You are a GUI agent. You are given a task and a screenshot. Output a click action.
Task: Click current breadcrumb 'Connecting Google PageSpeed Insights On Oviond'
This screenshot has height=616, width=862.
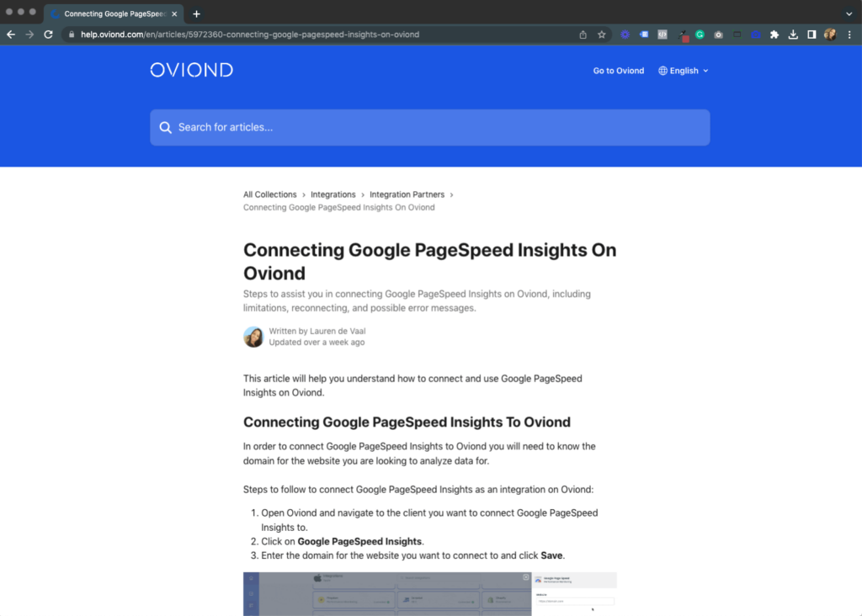[x=339, y=207]
